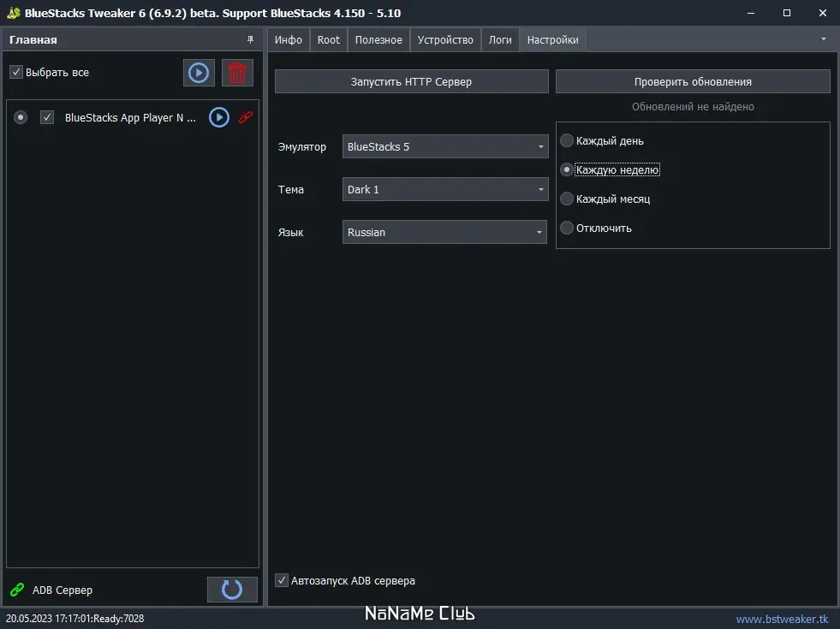Image resolution: width=840 pixels, height=629 pixels.
Task: Click the ADB restart refresh icon button
Action: 232,590
